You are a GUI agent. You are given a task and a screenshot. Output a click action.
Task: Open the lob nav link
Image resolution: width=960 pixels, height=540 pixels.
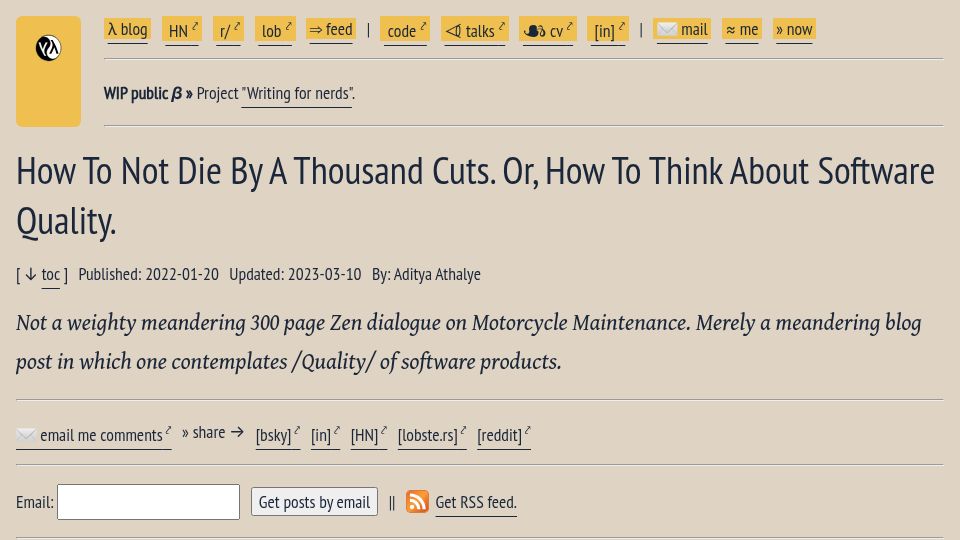click(275, 30)
